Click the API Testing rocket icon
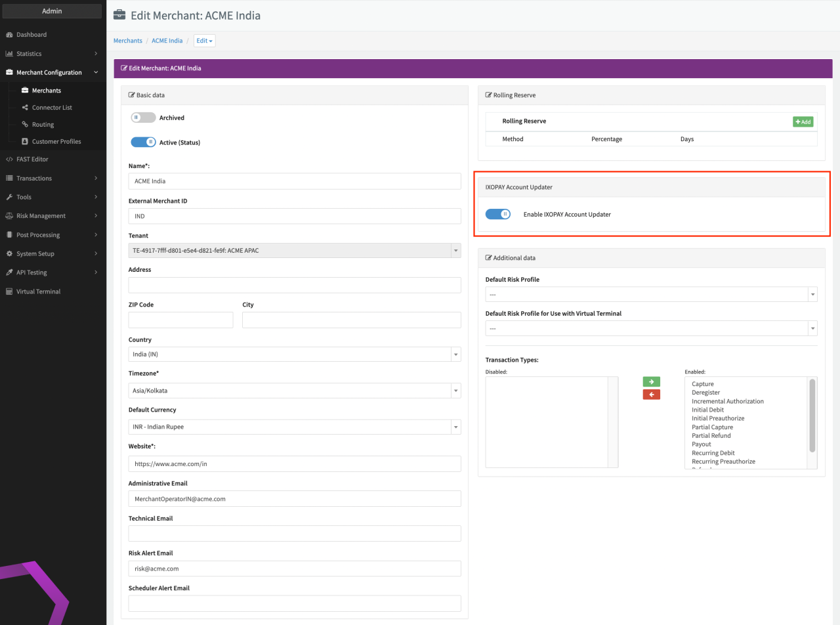 pyautogui.click(x=10, y=272)
